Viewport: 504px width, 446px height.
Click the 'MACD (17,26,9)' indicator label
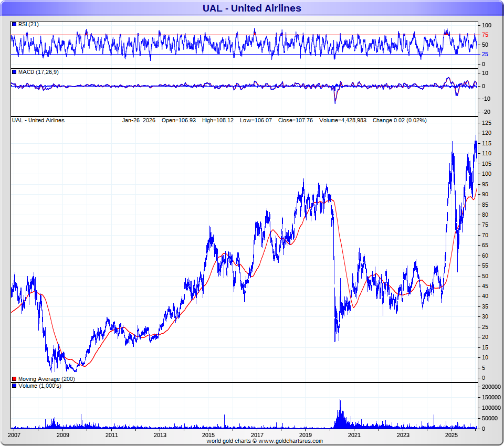click(38, 72)
